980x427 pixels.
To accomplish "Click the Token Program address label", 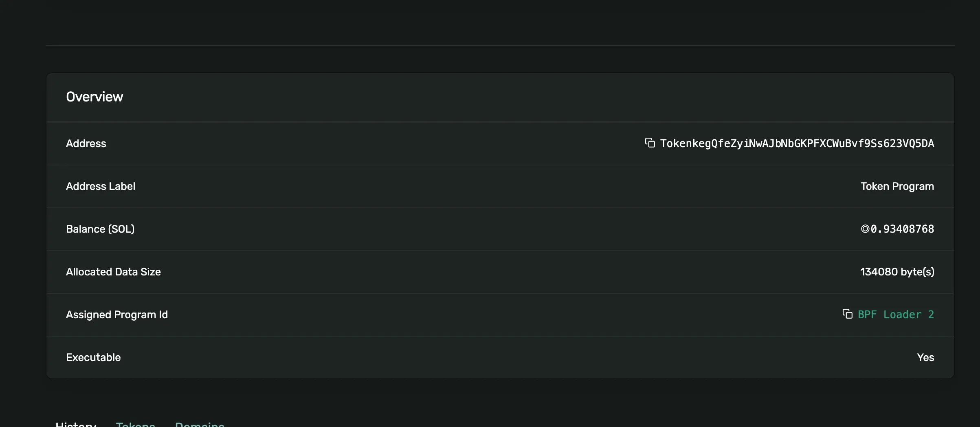I will pyautogui.click(x=897, y=186).
